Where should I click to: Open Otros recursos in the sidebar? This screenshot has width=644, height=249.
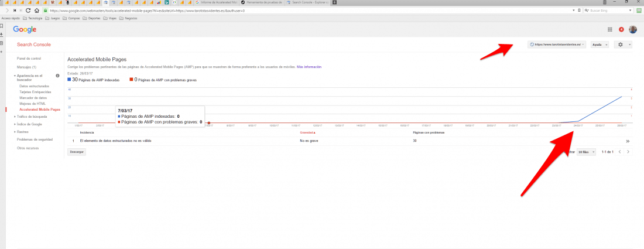pyautogui.click(x=28, y=148)
